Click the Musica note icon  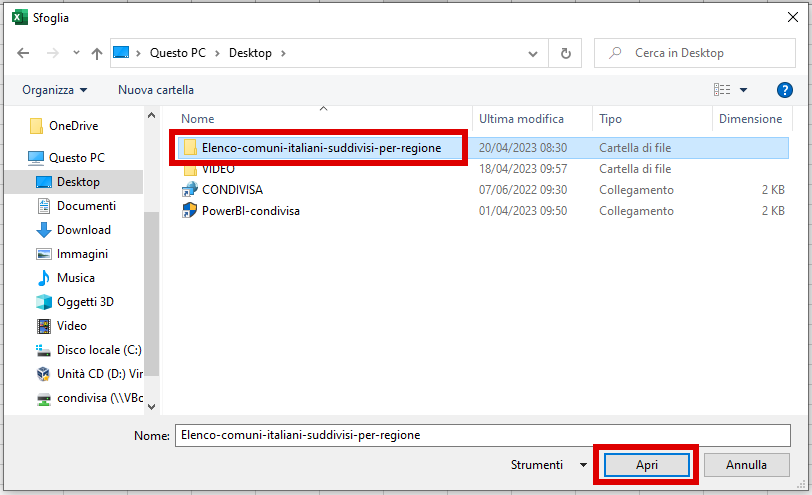44,278
